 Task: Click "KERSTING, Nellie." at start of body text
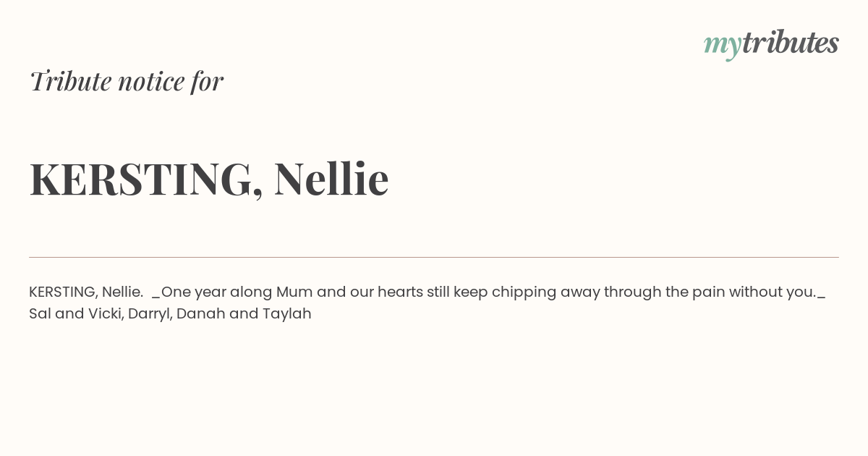(x=86, y=292)
